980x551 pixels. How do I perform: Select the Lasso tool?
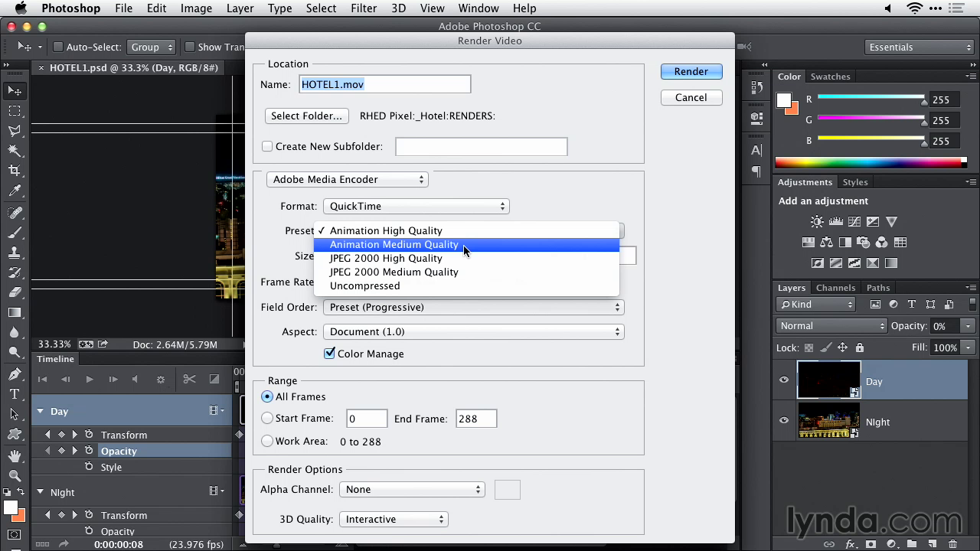(15, 132)
